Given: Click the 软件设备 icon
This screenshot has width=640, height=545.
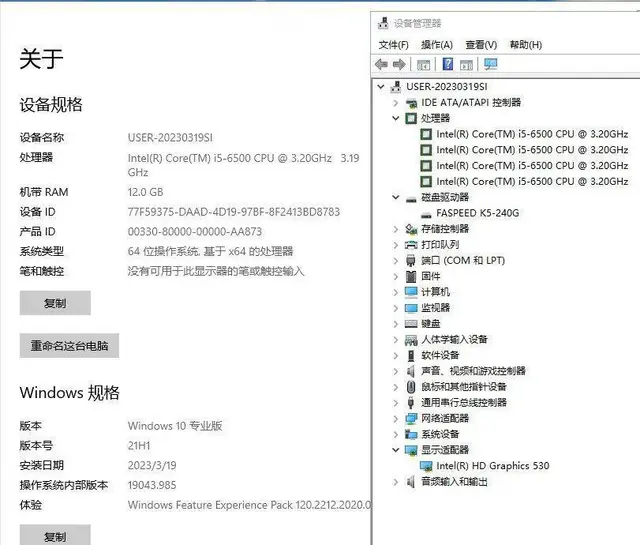Looking at the screenshot, I should [x=411, y=355].
